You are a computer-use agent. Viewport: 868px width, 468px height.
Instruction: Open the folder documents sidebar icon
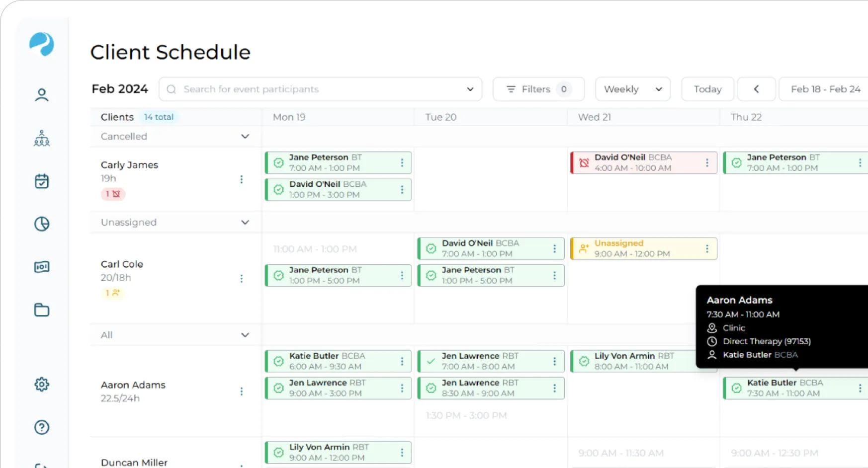[42, 310]
